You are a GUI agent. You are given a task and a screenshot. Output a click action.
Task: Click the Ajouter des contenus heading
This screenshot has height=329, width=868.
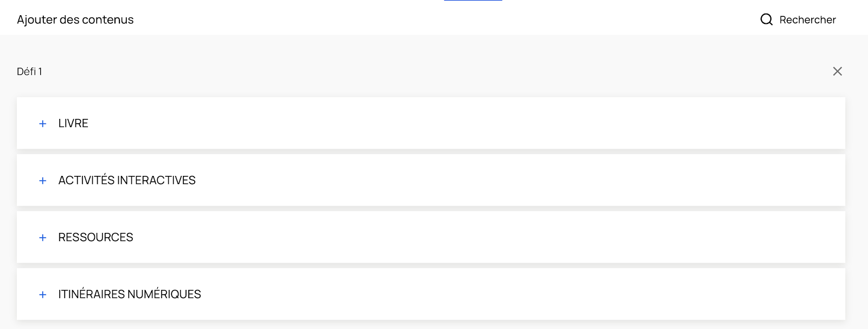pos(75,20)
